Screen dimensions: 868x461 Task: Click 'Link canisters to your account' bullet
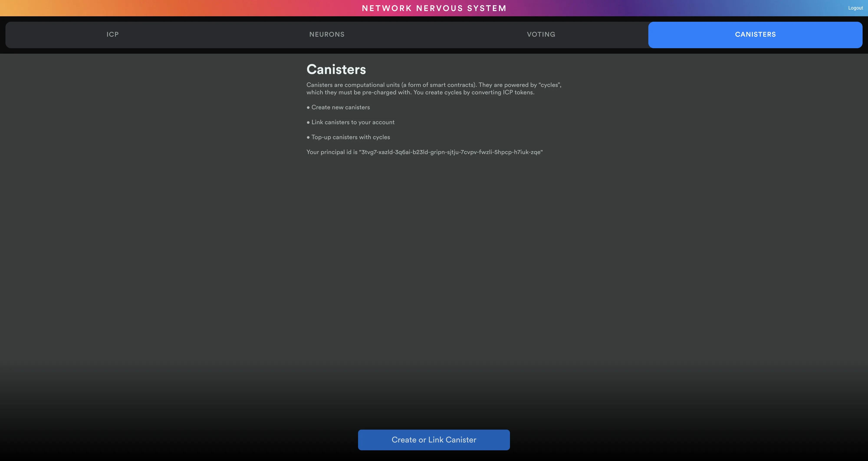pos(350,122)
